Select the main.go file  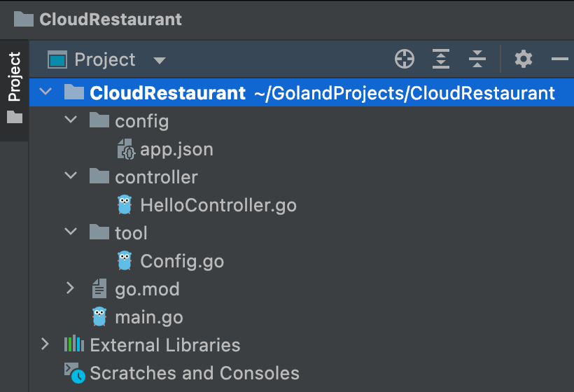tap(148, 317)
